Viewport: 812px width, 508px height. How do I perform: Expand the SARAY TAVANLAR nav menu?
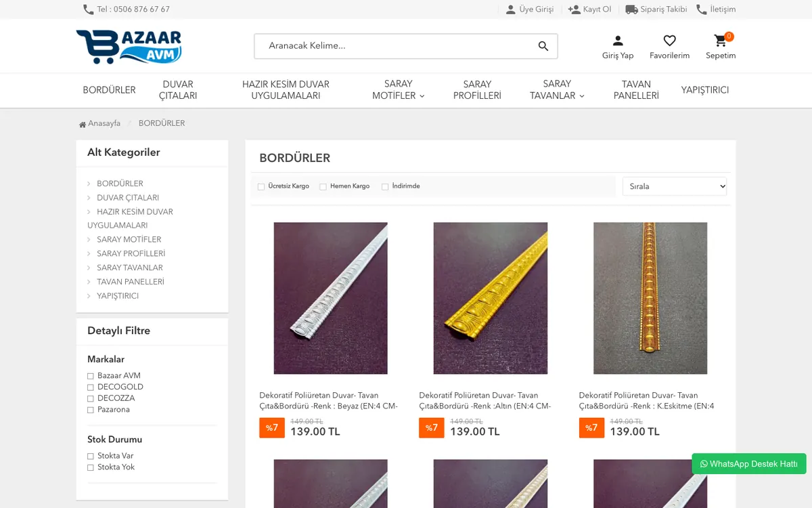point(557,90)
